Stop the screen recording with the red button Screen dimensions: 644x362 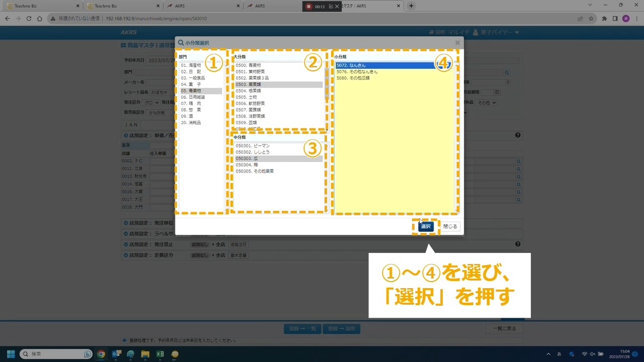click(x=308, y=7)
